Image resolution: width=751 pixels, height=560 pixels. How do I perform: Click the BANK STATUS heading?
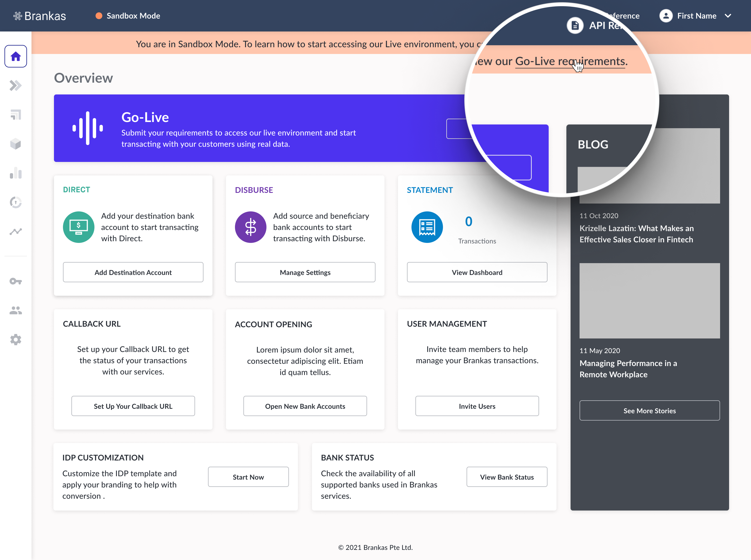click(347, 458)
